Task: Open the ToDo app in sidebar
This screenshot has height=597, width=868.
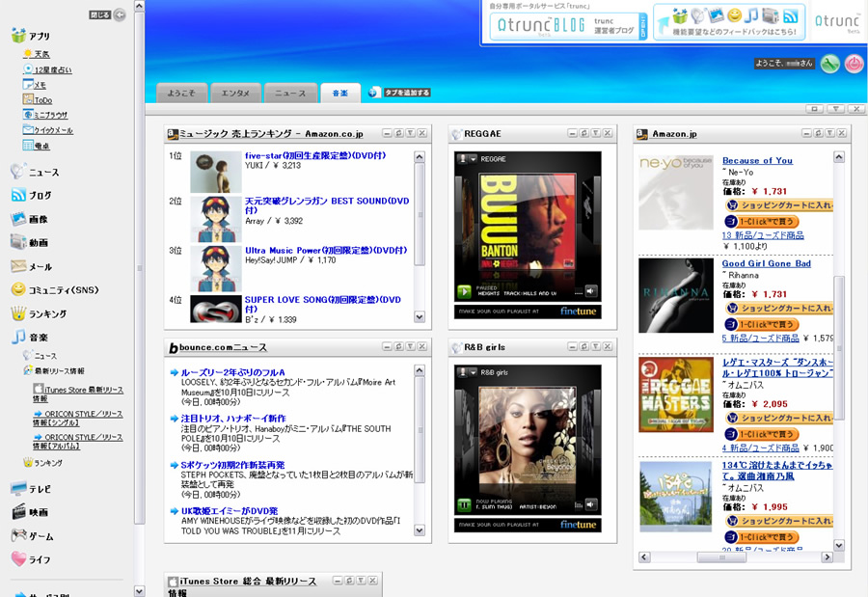Action: [x=38, y=99]
